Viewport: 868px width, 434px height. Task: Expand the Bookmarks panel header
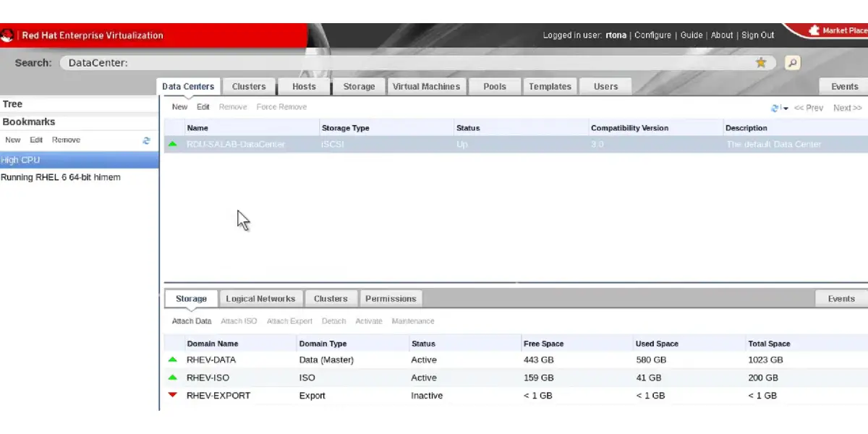point(80,122)
